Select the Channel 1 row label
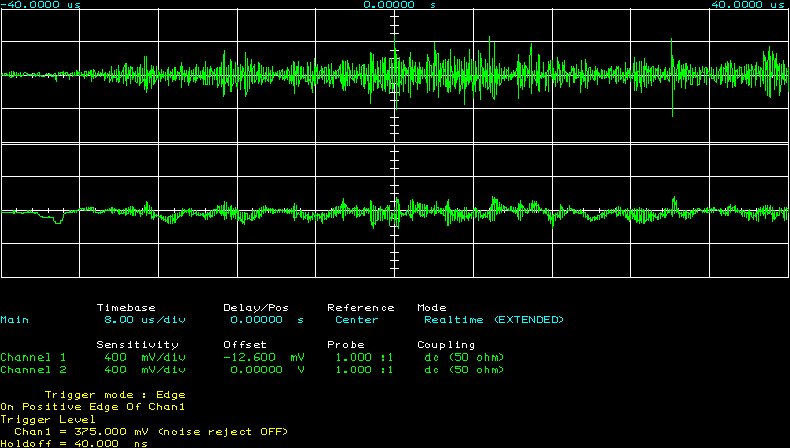The height and width of the screenshot is (448, 790). coord(33,357)
